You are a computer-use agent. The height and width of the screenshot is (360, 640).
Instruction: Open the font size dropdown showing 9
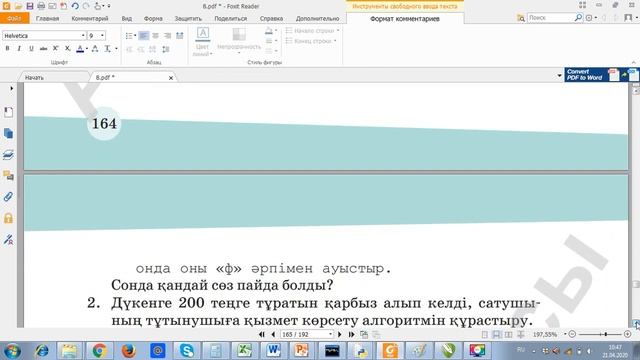(x=102, y=36)
